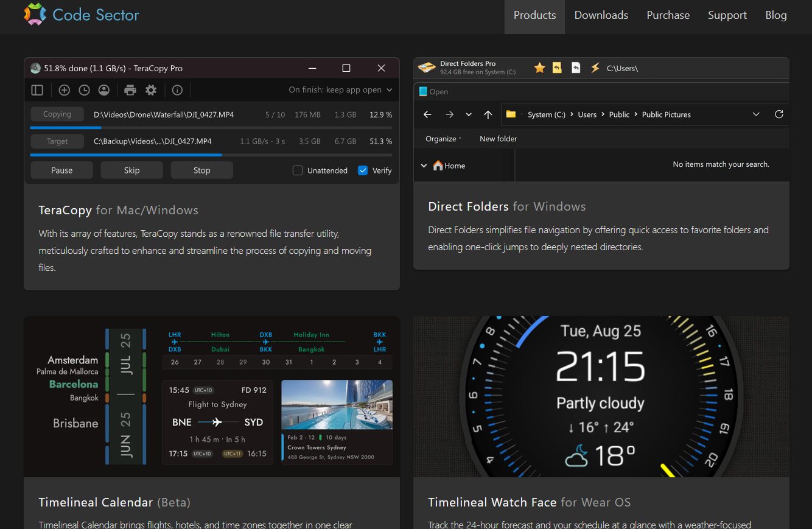The height and width of the screenshot is (529, 812).
Task: Click the Skip button in TeraCopy
Action: [131, 170]
